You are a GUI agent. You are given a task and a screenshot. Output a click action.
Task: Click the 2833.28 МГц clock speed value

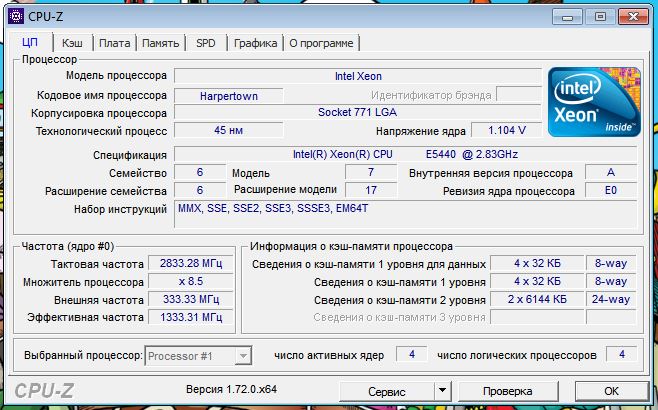(191, 263)
